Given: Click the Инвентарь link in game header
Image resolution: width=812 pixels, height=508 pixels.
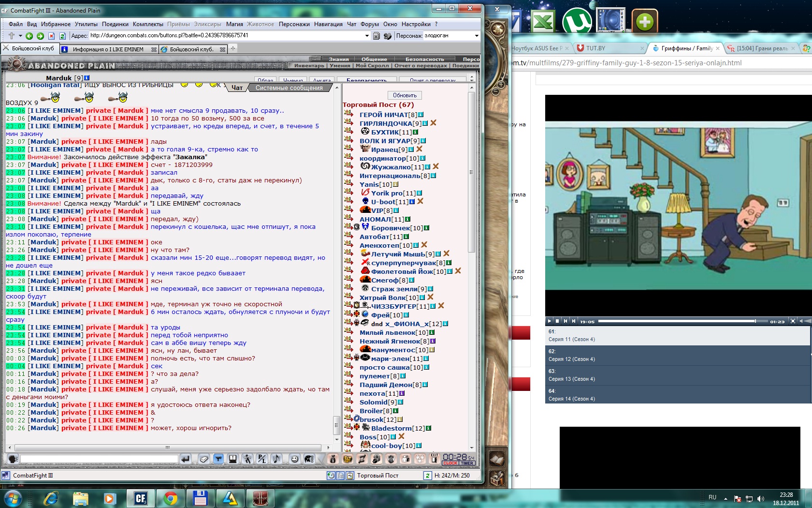Looking at the screenshot, I should point(309,66).
